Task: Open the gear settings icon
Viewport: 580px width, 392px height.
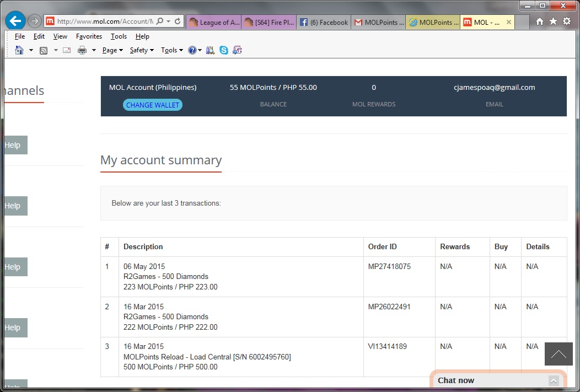Action: coord(566,22)
